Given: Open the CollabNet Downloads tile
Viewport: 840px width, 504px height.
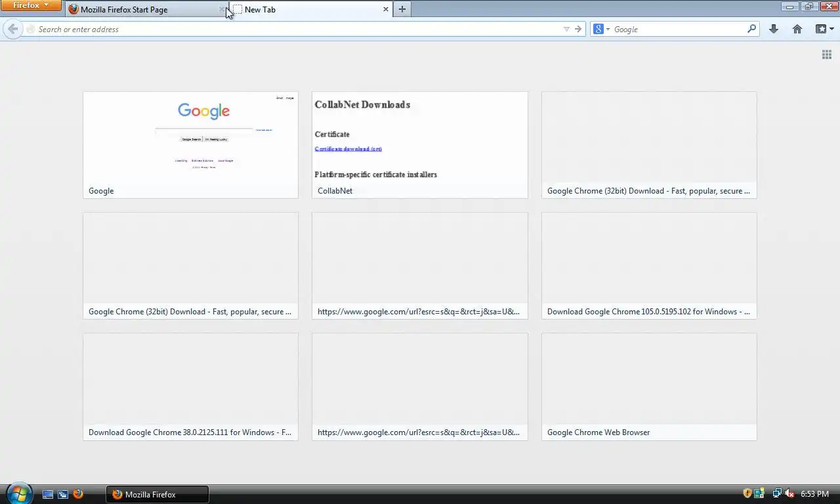Looking at the screenshot, I should (420, 145).
